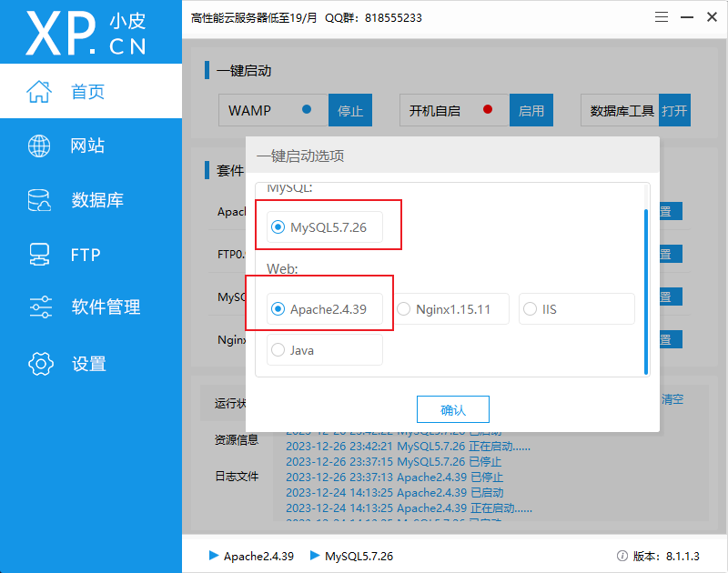Click the 清空 clear log link
This screenshot has width=728, height=573.
coord(672,399)
